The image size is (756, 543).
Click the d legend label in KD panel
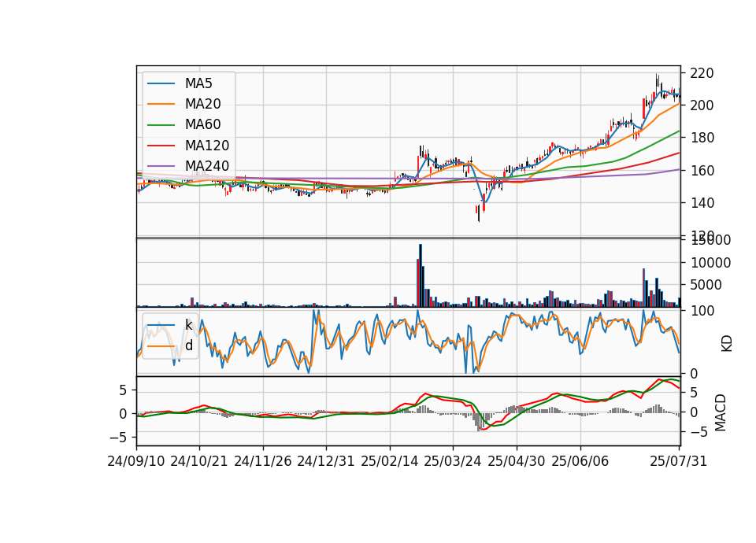point(188,345)
